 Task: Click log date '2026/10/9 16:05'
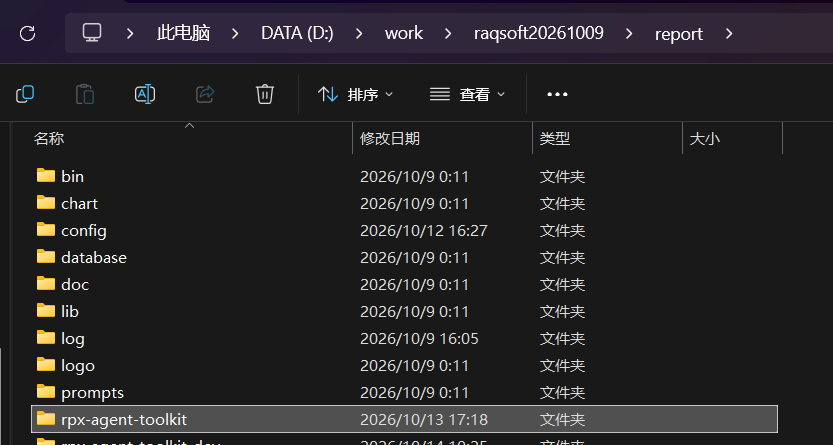419,339
